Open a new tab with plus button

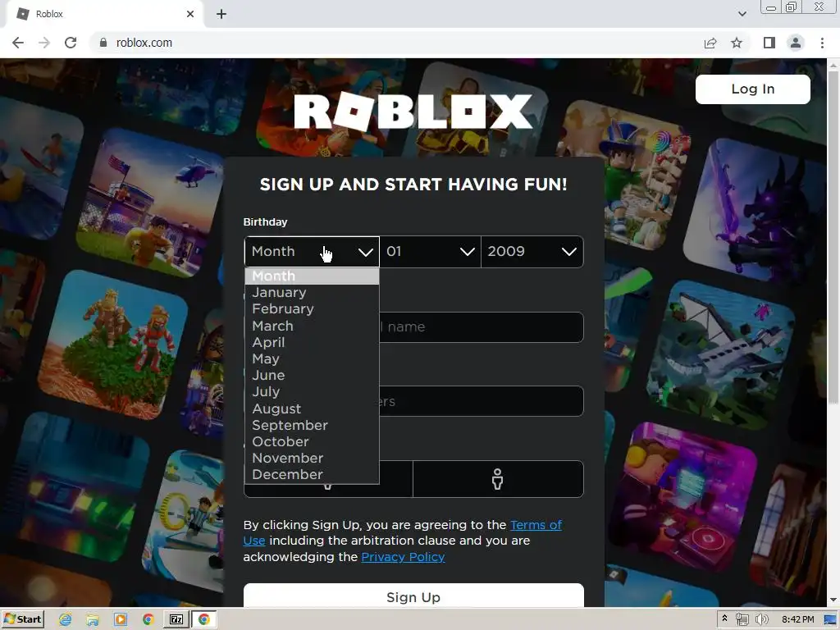(x=221, y=14)
